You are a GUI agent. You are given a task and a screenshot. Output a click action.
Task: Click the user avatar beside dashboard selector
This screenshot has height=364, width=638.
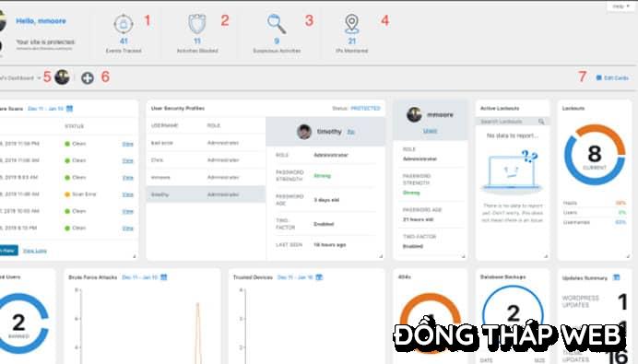tap(62, 77)
